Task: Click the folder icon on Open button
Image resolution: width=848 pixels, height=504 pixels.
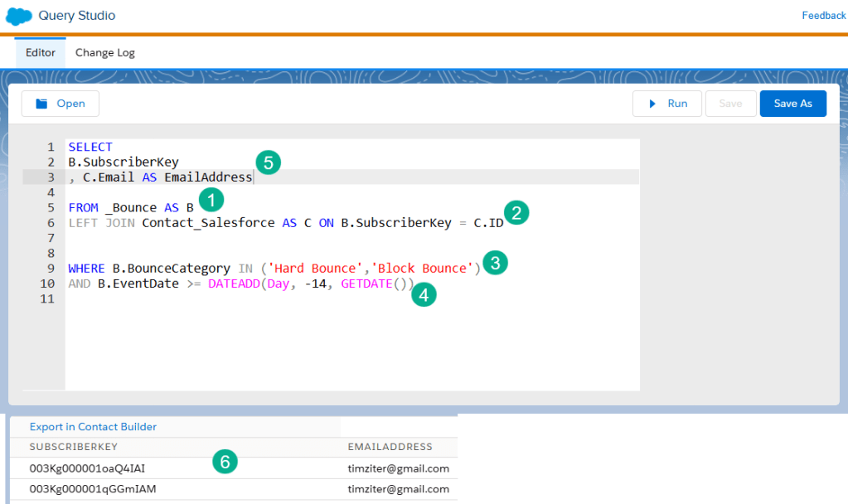Action: click(41, 104)
